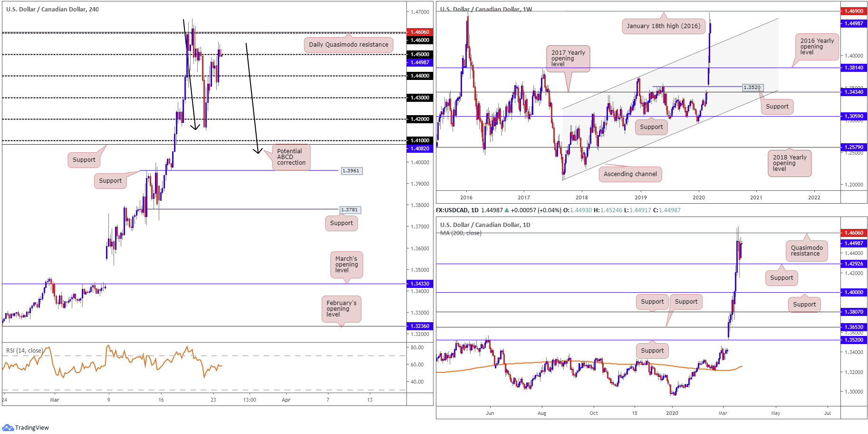Click the TradingView logo
Screen dimensions: 868x434
pyautogui.click(x=25, y=427)
